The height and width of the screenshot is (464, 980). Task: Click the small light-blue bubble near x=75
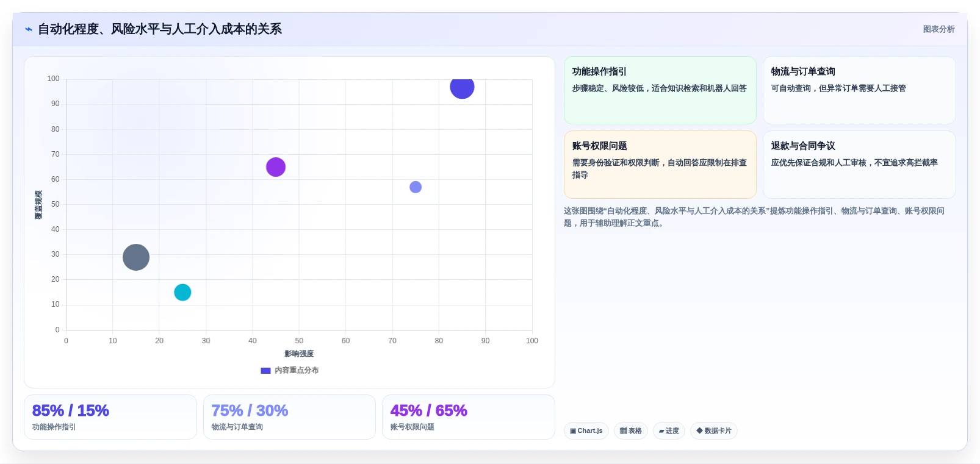pyautogui.click(x=416, y=187)
